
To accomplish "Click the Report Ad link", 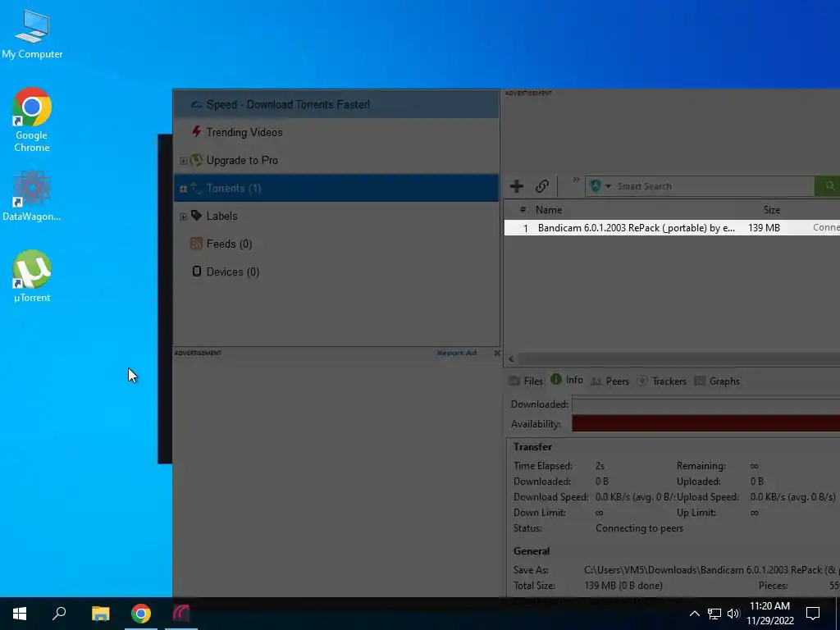I will 456,353.
